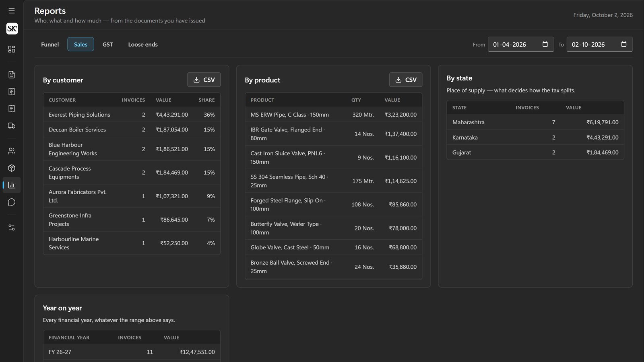Image resolution: width=644 pixels, height=362 pixels.
Task: Select the Deccan Boiler Services row
Action: coord(132,130)
